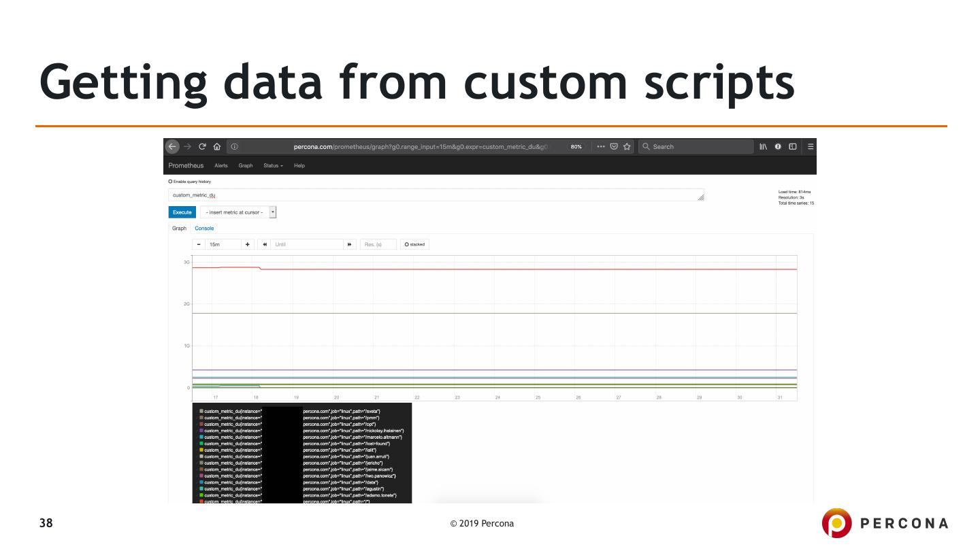Click the browser Search box
This screenshot has width=980, height=551.
tap(696, 146)
